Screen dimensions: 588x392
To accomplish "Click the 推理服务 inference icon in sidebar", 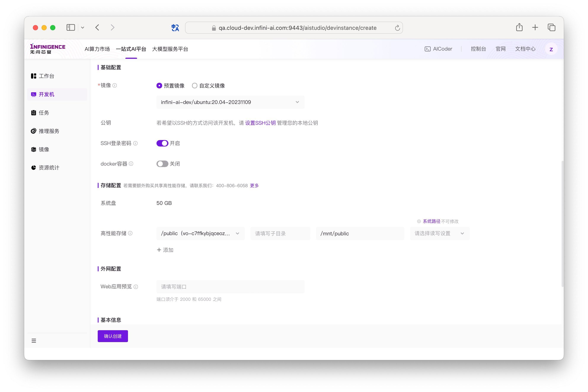I will [34, 131].
